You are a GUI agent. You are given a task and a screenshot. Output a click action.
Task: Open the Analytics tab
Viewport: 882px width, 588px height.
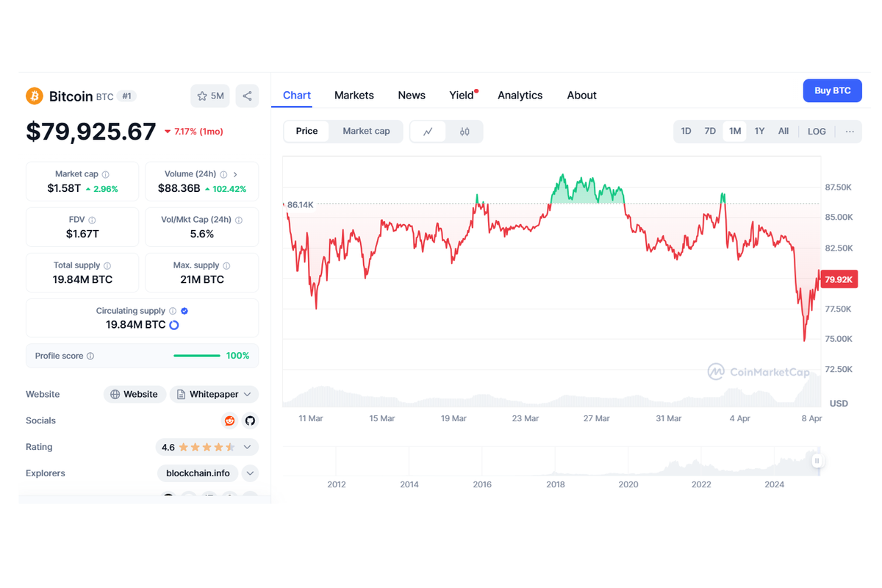tap(520, 96)
